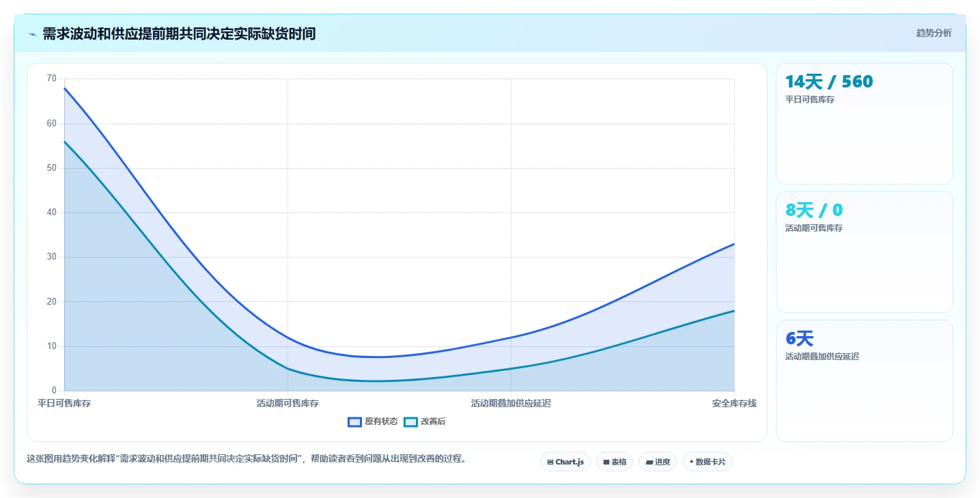Click the 安全库存线 x-axis label
980x498 pixels.
pos(734,404)
